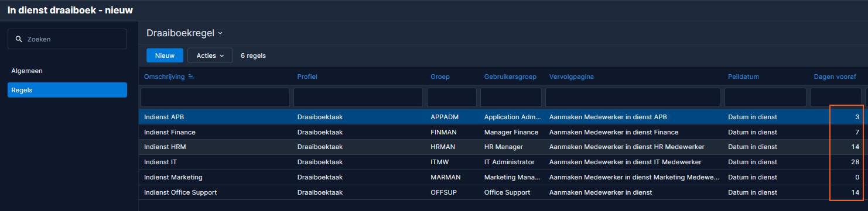Click the Manager Finance user group cell
Screen dimensions: 868x211
click(511, 132)
